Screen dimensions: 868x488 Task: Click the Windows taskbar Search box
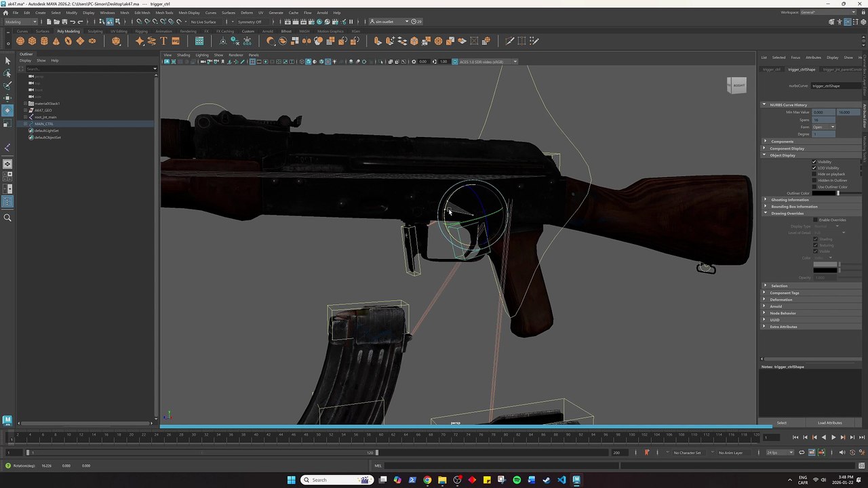(336, 480)
